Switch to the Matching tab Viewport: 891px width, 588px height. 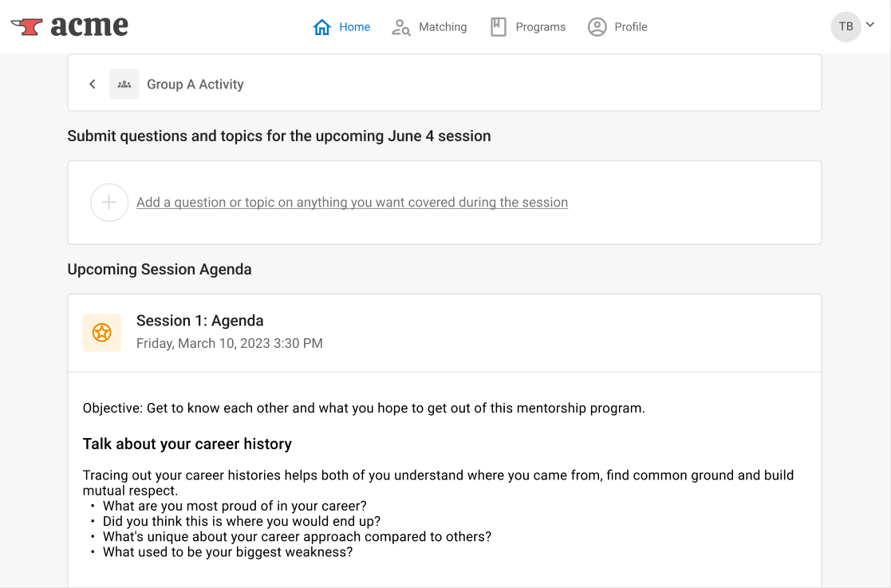429,26
